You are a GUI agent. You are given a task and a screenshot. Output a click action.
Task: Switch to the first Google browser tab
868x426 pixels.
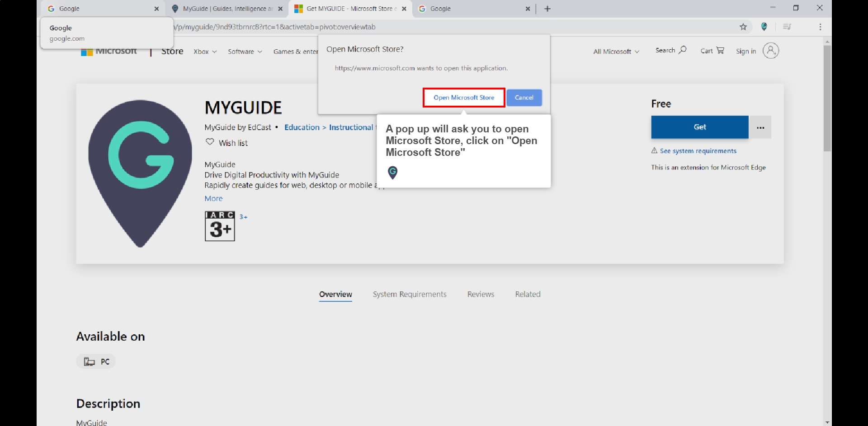tap(103, 9)
